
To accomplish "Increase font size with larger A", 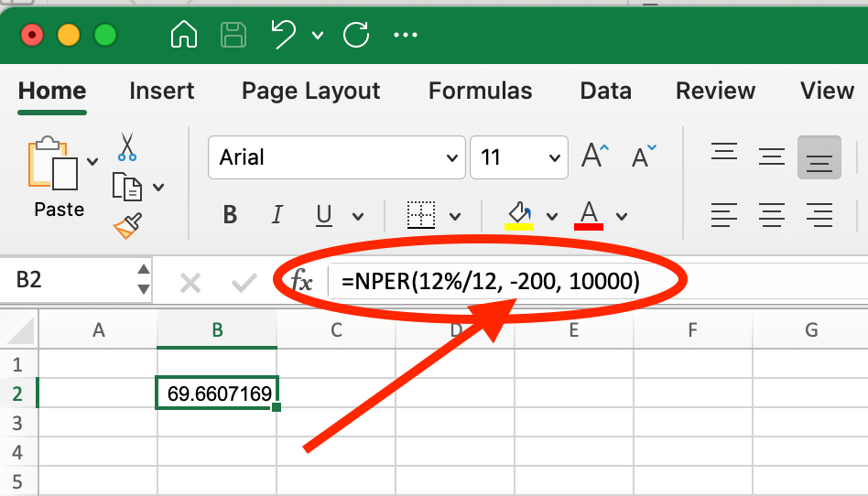I will pyautogui.click(x=595, y=156).
